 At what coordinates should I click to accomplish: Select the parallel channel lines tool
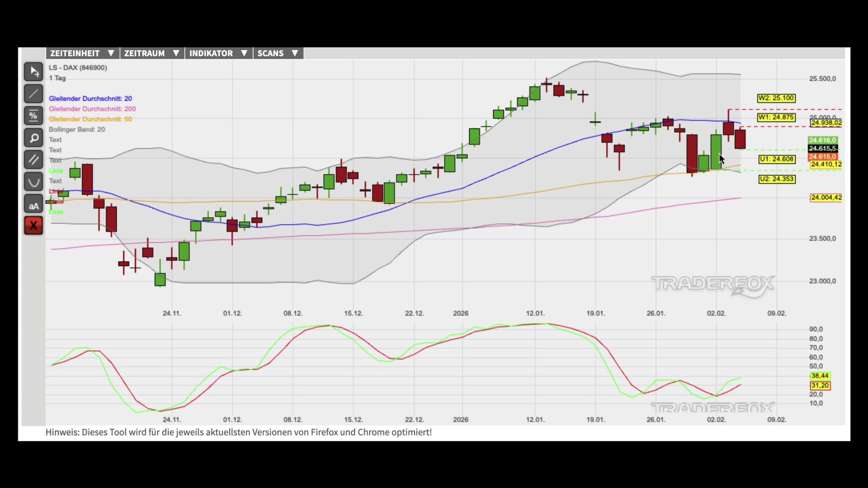(x=33, y=160)
